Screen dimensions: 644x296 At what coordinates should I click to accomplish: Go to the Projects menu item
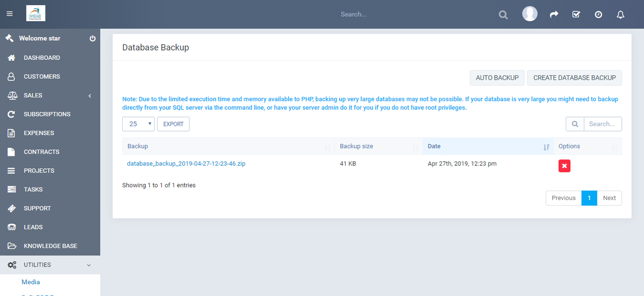[x=39, y=171]
